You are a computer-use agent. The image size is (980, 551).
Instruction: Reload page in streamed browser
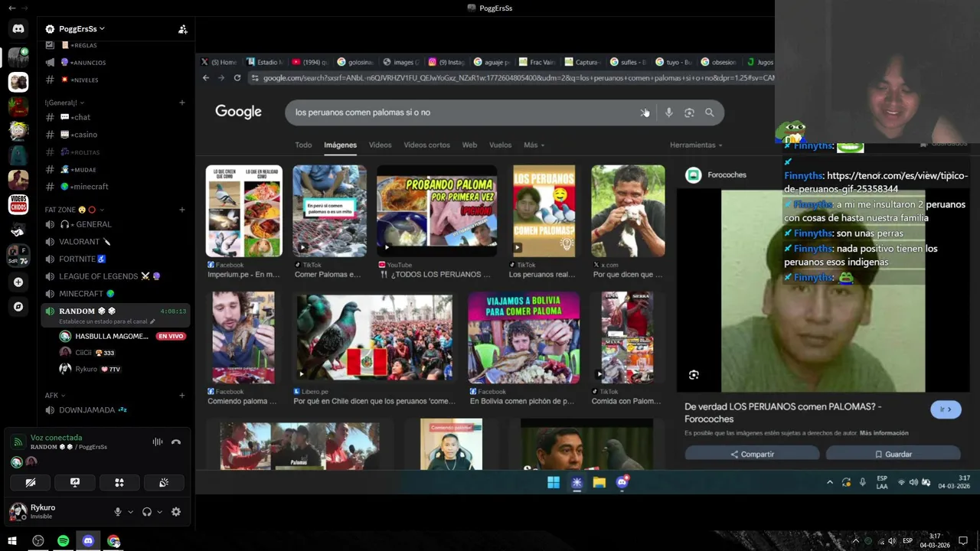(x=237, y=78)
